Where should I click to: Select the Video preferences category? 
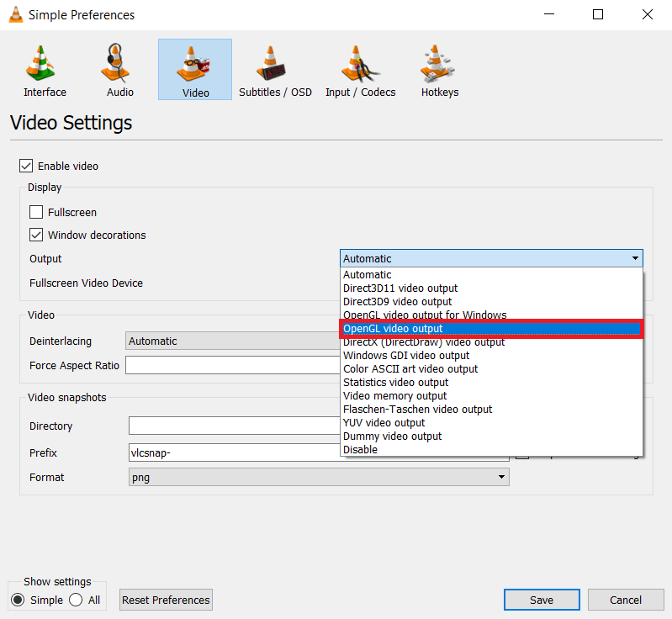pyautogui.click(x=195, y=70)
